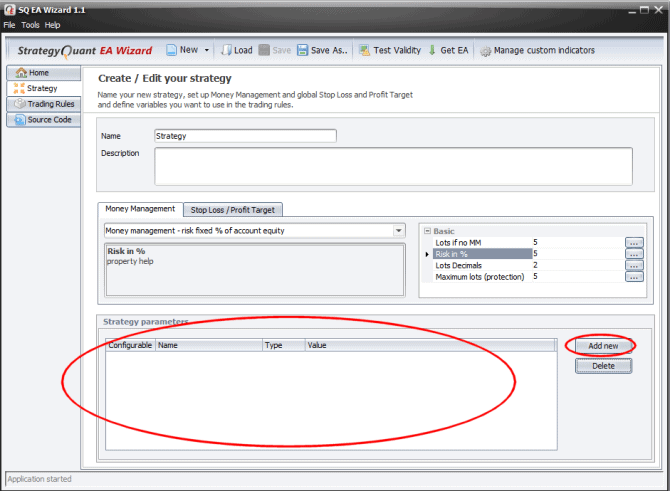Click the Name column header in parameters
Screen dimensions: 670x491
click(x=209, y=345)
